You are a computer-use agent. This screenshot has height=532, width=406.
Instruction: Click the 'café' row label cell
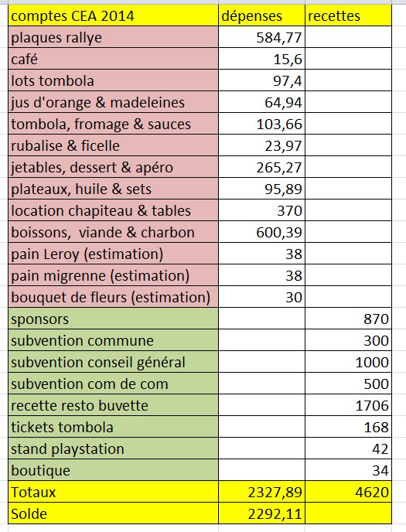pyautogui.click(x=113, y=59)
